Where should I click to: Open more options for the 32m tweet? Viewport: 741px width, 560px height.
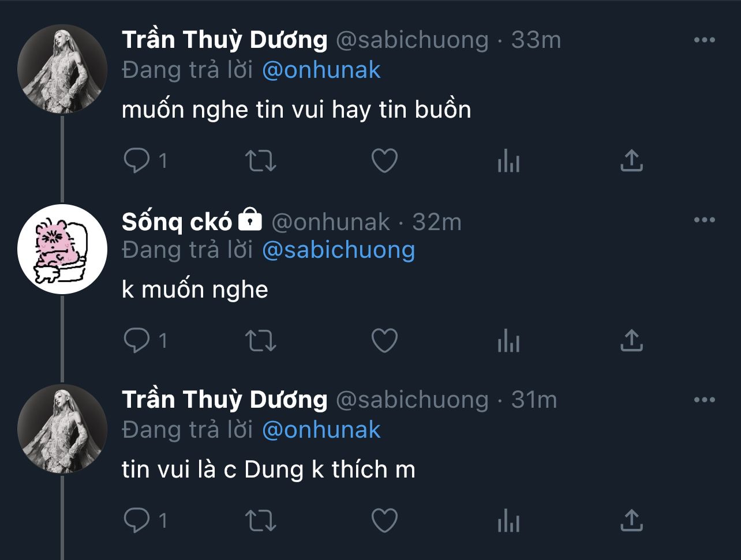[704, 220]
